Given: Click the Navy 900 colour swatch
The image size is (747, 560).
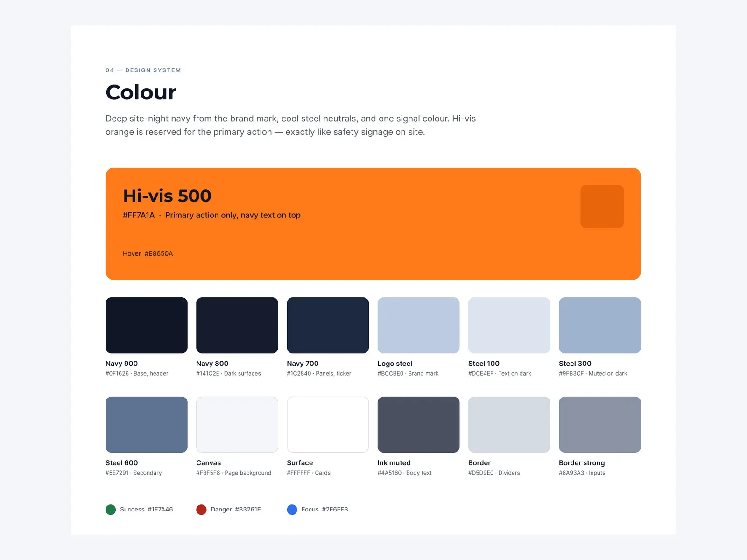Looking at the screenshot, I should (x=147, y=325).
